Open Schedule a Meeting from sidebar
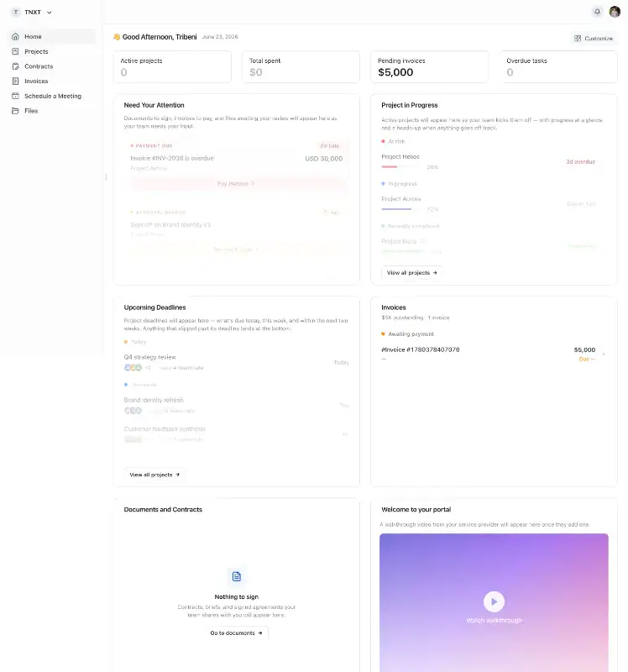The image size is (628, 672). 52,96
